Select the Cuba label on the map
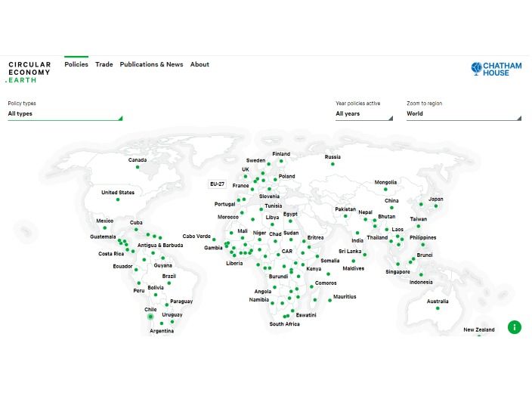The height and width of the screenshot is (399, 532). pos(136,223)
